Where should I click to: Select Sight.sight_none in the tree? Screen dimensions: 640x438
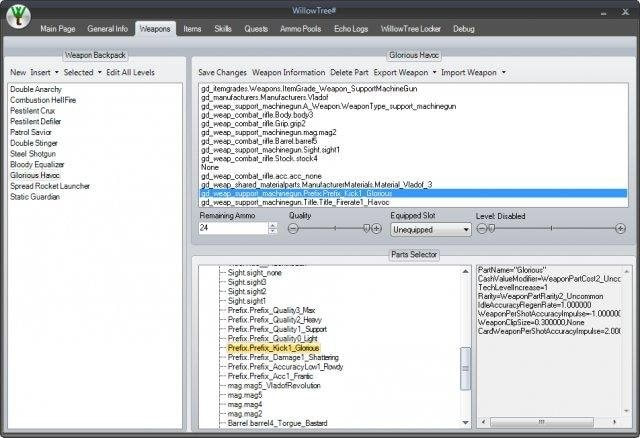coord(255,273)
